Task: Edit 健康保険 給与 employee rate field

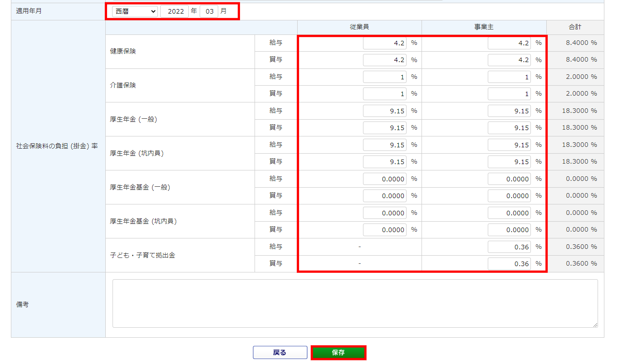Action: [x=384, y=43]
